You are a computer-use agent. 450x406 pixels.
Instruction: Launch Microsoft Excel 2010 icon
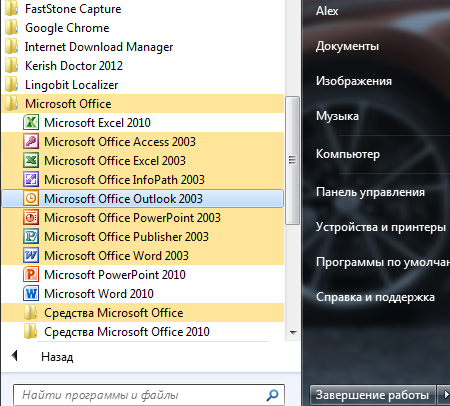(31, 123)
